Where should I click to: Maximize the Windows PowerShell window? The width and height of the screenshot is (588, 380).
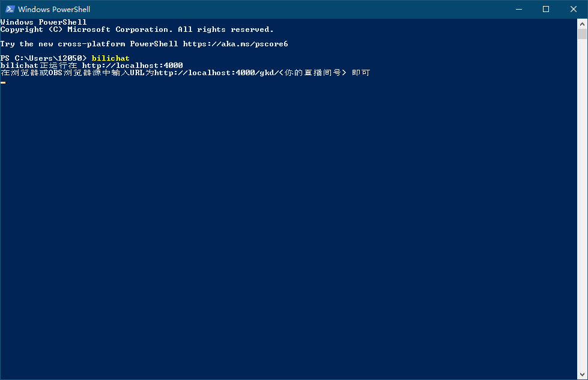tap(546, 9)
